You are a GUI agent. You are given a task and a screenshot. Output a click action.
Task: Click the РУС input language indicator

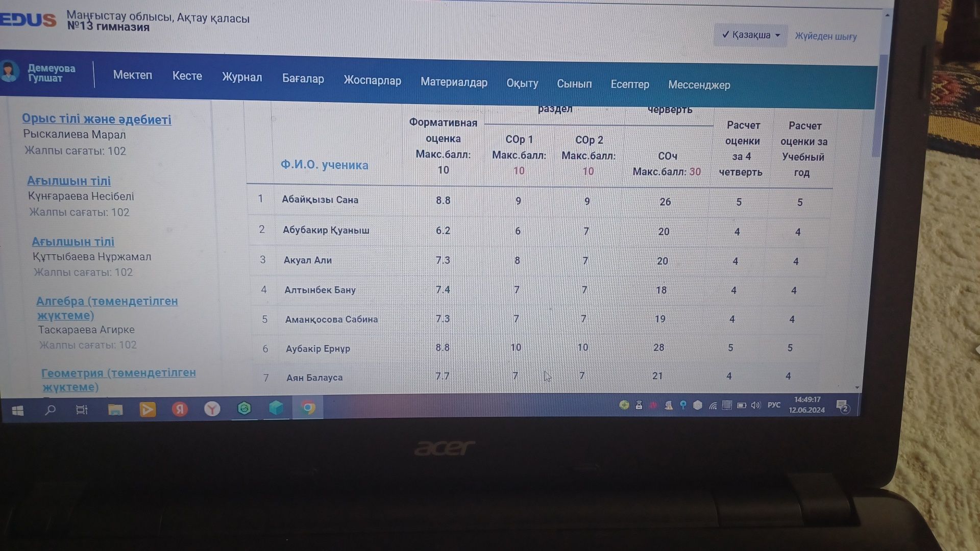tap(774, 405)
